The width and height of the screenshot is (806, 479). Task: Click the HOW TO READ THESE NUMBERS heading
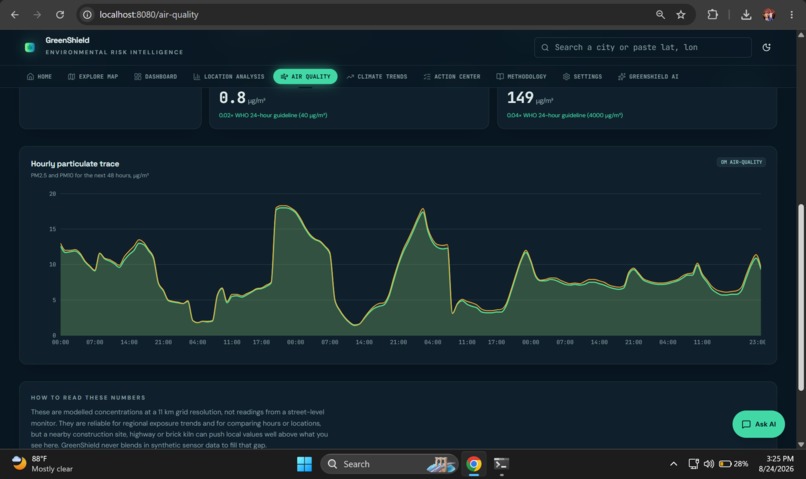(x=88, y=397)
